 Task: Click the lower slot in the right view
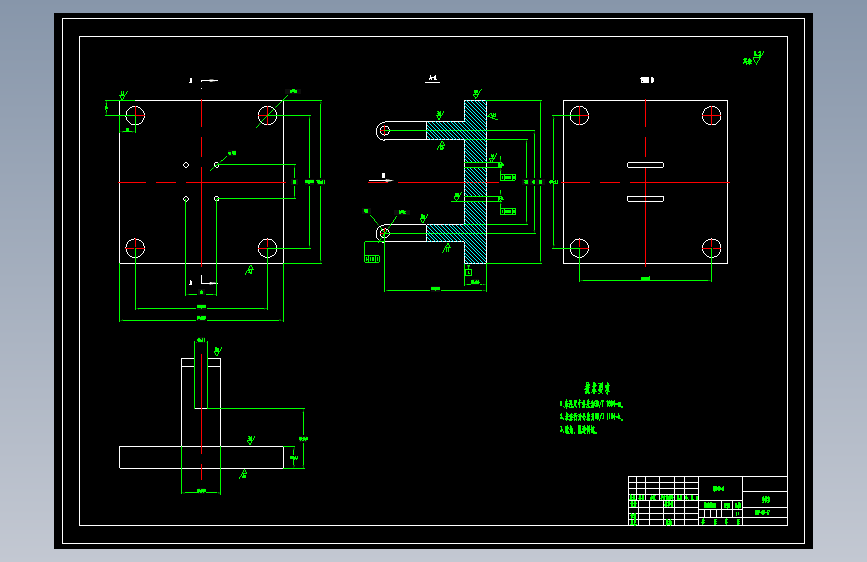[x=645, y=199]
